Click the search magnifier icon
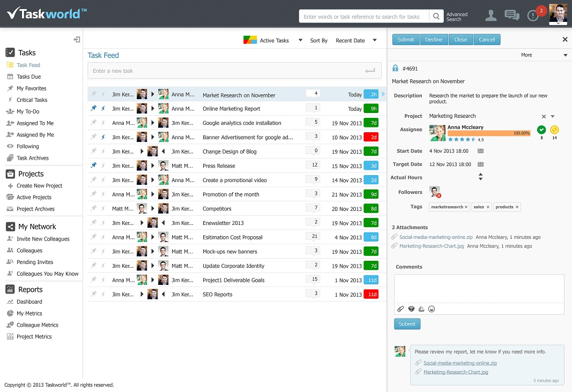The height and width of the screenshot is (392, 572). point(436,17)
